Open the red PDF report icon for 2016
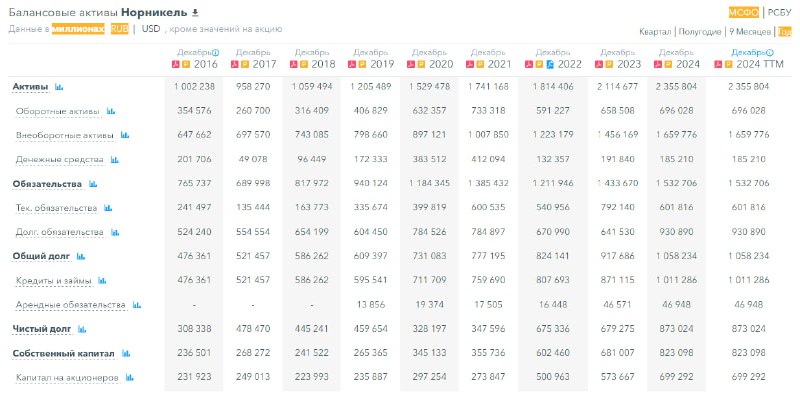The height and width of the screenshot is (394, 800). click(x=176, y=65)
